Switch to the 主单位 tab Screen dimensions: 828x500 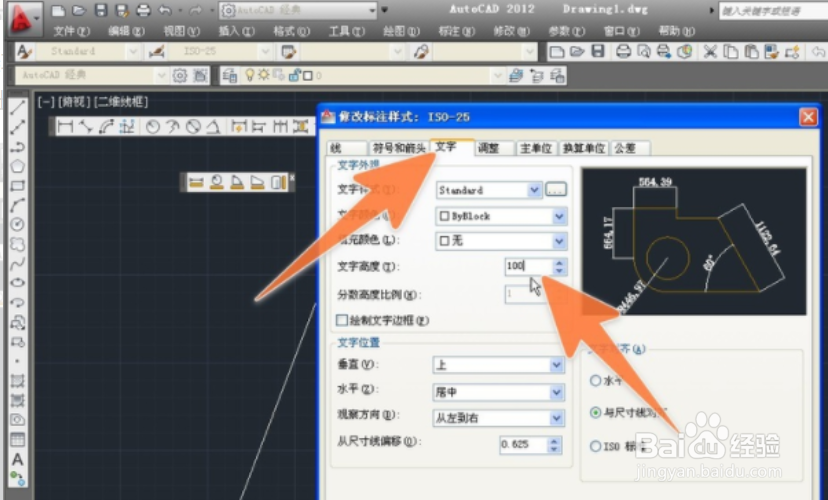(x=536, y=148)
